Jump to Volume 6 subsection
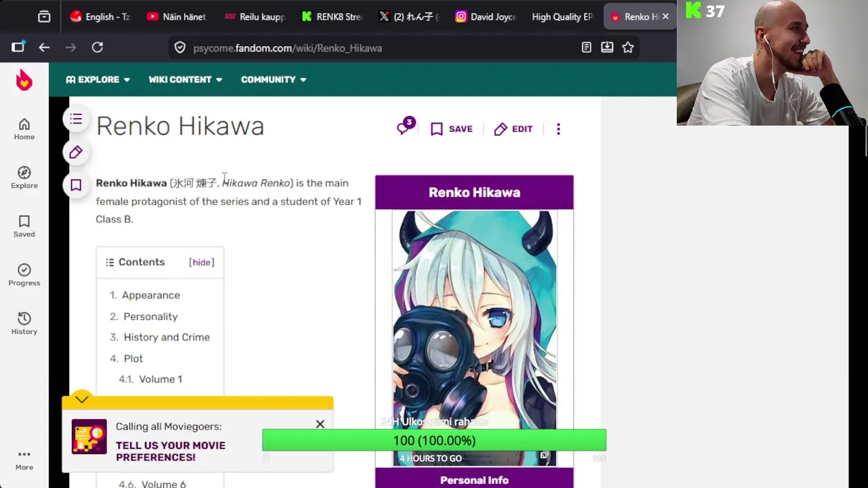 (x=163, y=483)
